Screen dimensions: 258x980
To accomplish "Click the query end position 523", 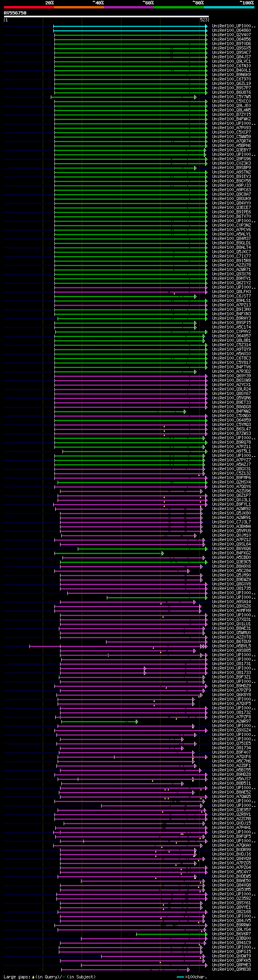I will click(204, 20).
